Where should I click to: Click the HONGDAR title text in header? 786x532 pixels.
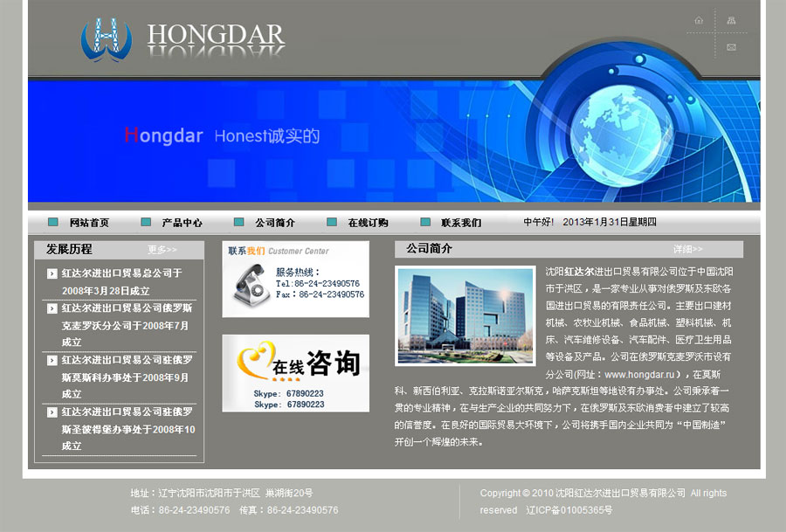(x=216, y=37)
